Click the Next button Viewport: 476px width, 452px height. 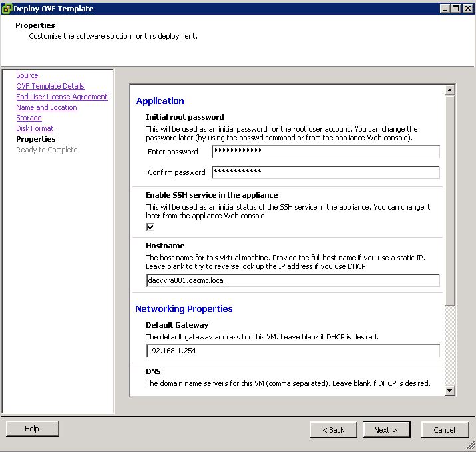(x=386, y=430)
